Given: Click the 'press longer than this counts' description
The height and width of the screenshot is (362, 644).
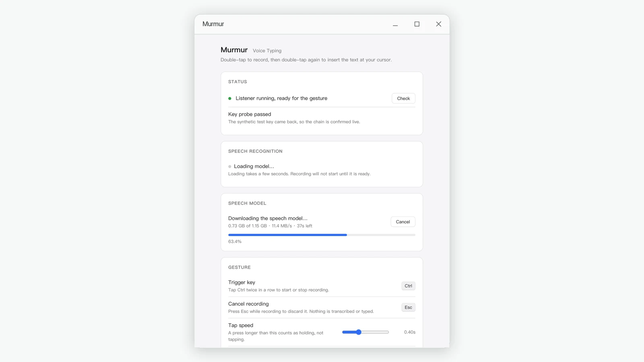Looking at the screenshot, I should tap(276, 336).
